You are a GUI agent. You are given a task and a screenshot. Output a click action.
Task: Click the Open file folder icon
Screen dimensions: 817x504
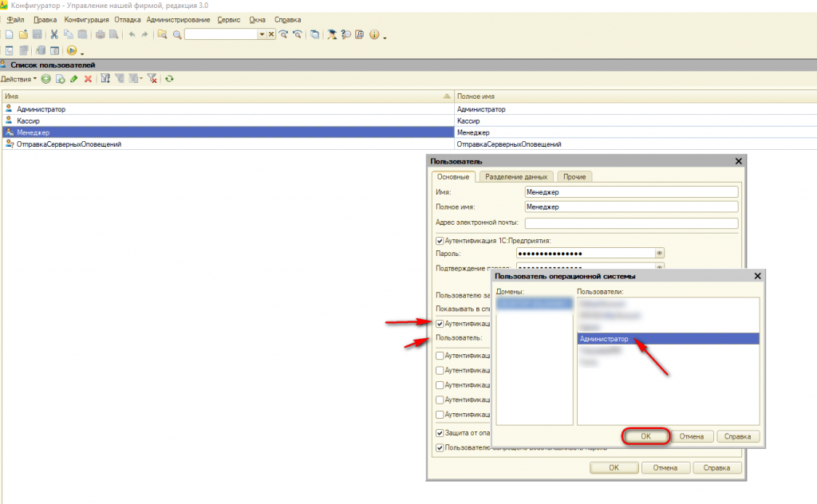pos(23,34)
